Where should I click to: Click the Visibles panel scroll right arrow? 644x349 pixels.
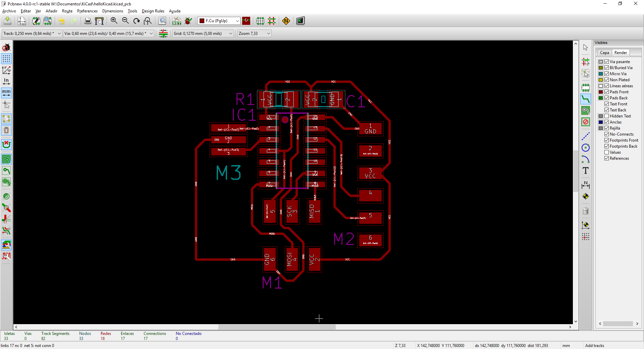(637, 324)
